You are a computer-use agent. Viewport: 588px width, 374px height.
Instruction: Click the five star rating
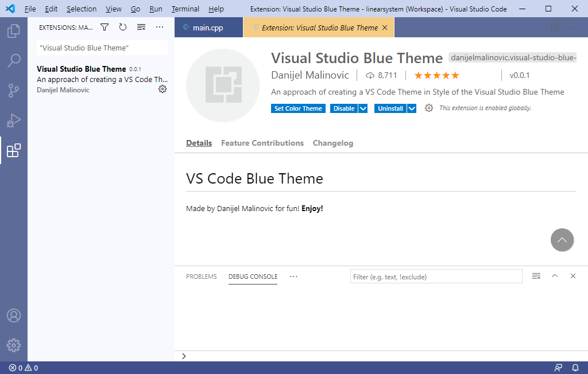[436, 76]
